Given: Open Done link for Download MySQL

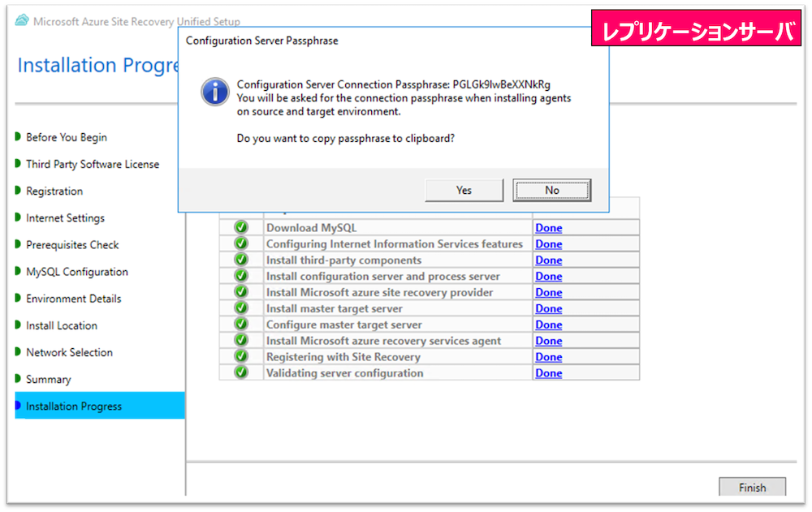Looking at the screenshot, I should point(548,228).
